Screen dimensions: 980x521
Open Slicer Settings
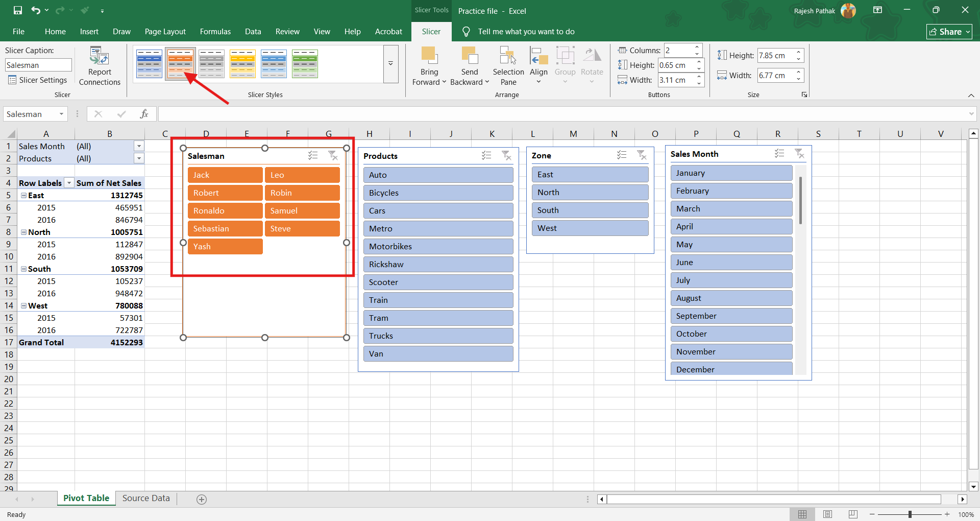coord(38,80)
